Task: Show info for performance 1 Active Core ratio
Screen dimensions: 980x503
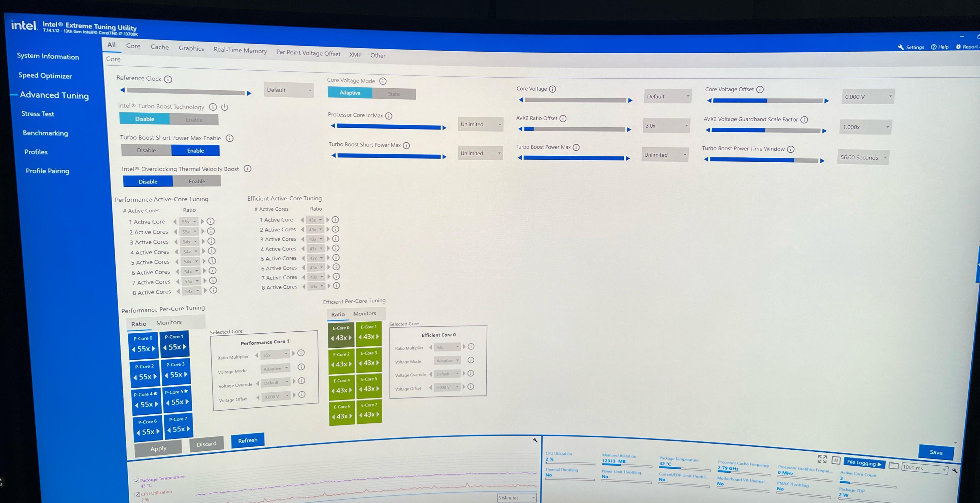Action: (210, 221)
